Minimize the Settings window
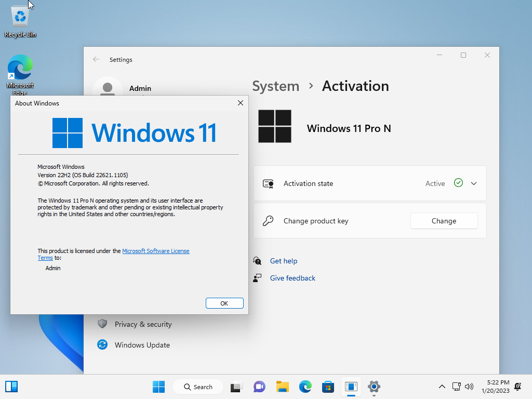The image size is (532, 399). (440, 55)
